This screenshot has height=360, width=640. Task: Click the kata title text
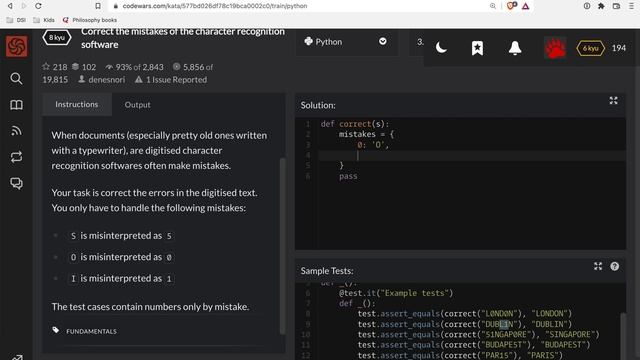(183, 38)
